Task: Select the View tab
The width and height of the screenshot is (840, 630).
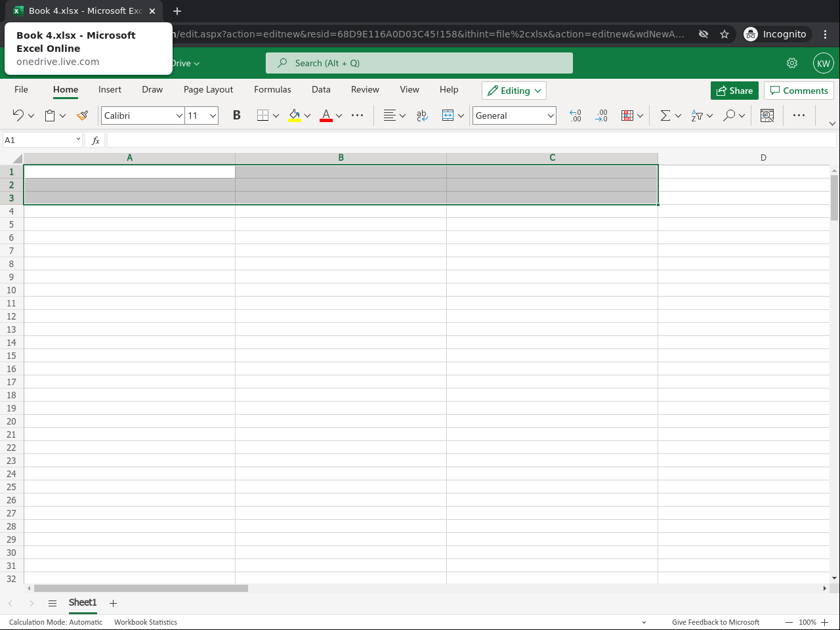Action: [409, 90]
